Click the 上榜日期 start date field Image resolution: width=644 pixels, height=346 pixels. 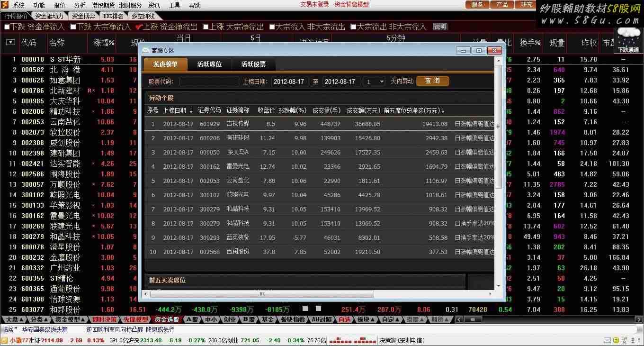coord(290,82)
